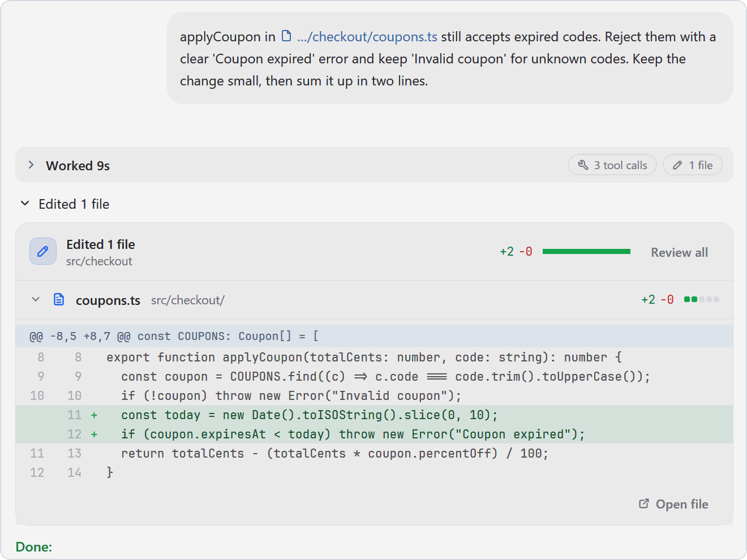747x560 pixels.
Task: Click the blue pencil edit icon
Action: point(43,252)
